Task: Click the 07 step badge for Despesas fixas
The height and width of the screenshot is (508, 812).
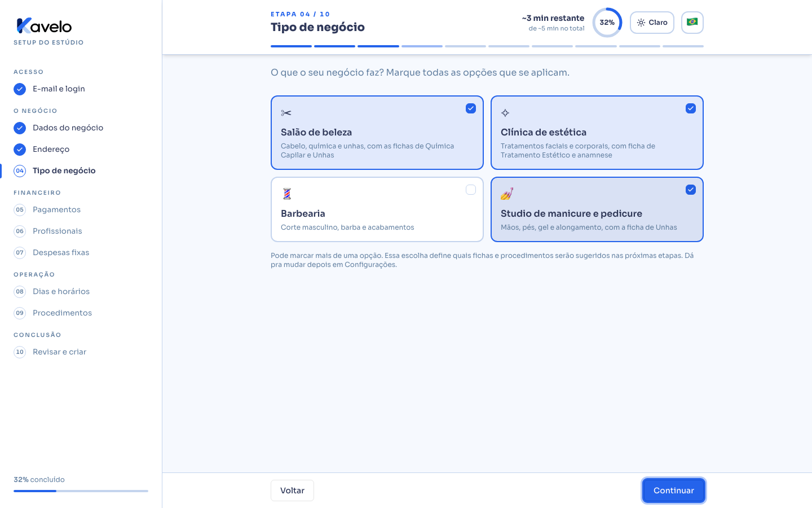Action: (20, 253)
